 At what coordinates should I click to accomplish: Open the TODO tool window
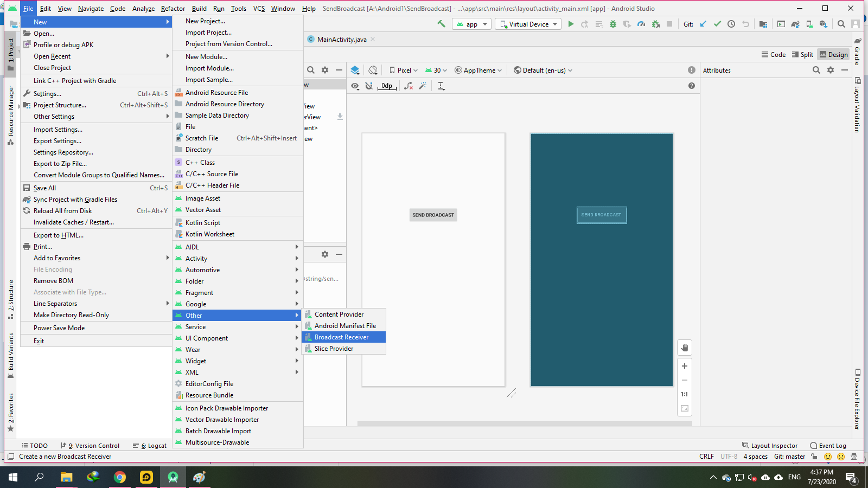point(35,445)
